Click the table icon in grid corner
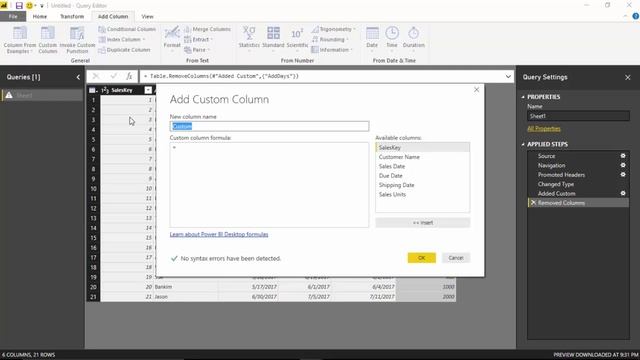The width and height of the screenshot is (640, 360). click(93, 90)
